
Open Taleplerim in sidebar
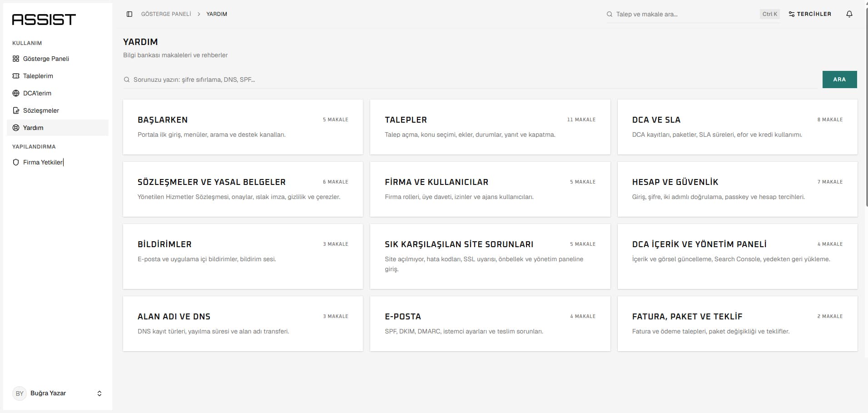[58, 76]
